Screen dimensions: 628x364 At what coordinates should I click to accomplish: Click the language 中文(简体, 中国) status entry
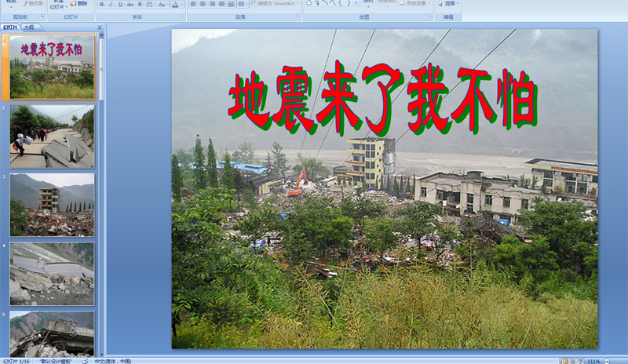pyautogui.click(x=113, y=361)
